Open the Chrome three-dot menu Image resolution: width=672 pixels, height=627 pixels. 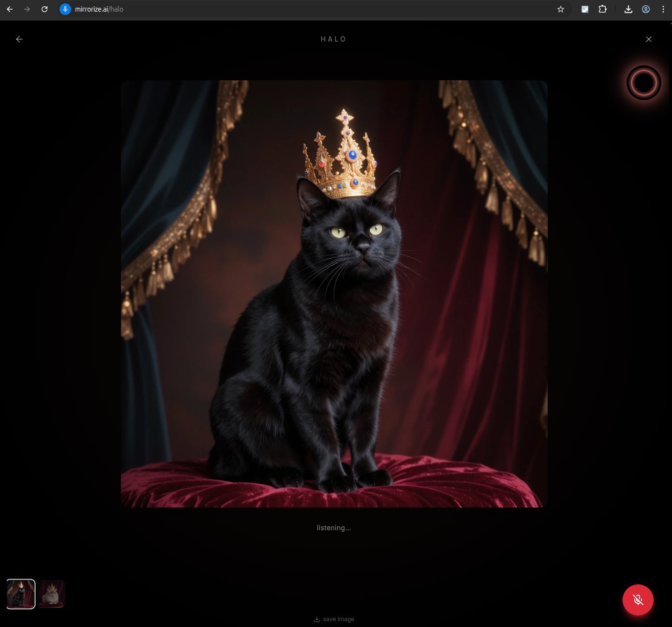coord(663,9)
